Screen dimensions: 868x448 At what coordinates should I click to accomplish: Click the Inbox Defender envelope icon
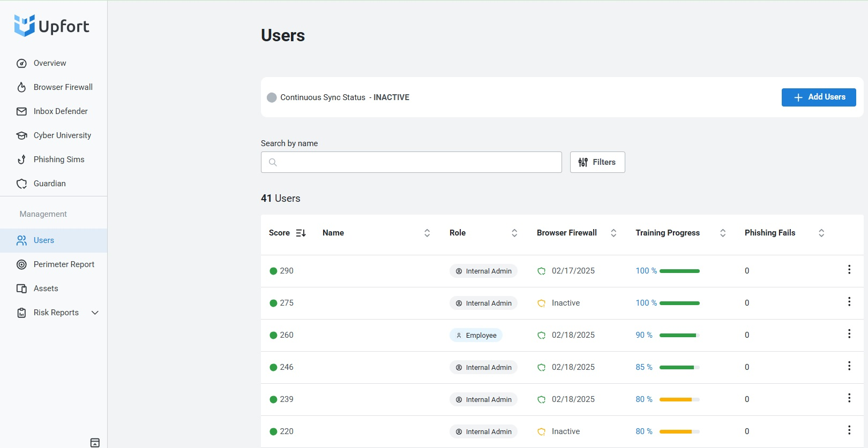click(x=21, y=111)
